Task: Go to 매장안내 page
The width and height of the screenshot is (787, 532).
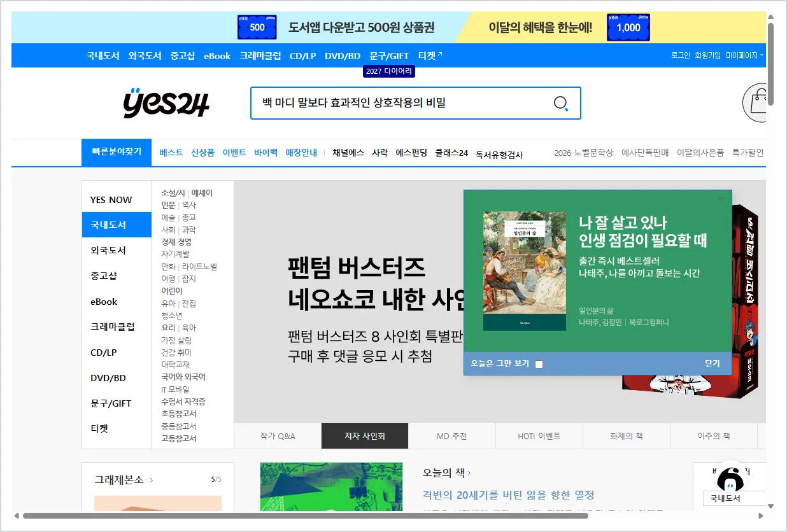Action: [x=301, y=153]
